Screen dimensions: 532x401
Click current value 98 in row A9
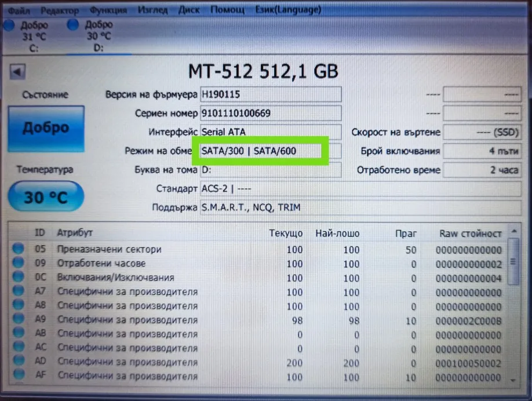point(297,320)
